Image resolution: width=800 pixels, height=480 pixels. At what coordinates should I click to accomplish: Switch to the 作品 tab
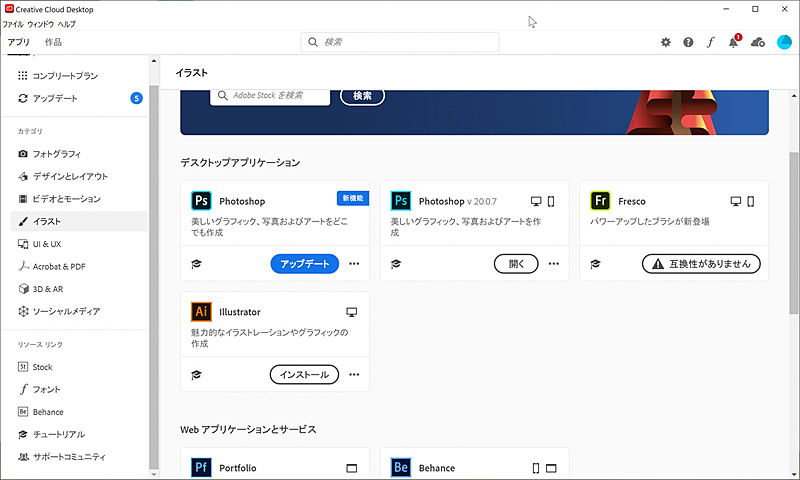[x=53, y=42]
